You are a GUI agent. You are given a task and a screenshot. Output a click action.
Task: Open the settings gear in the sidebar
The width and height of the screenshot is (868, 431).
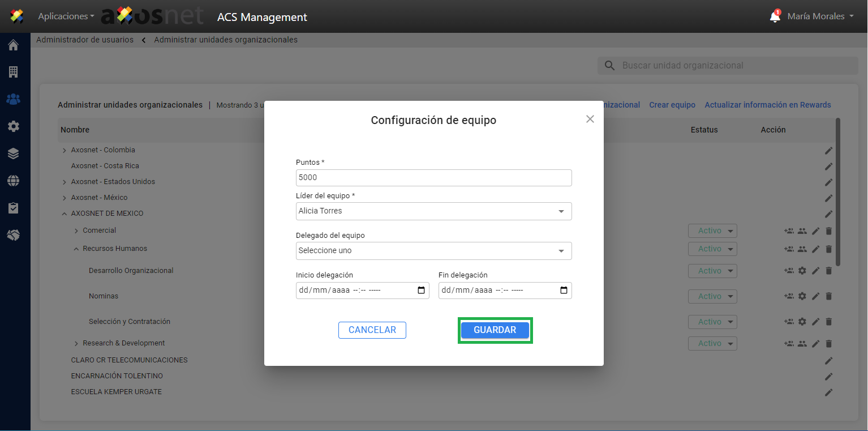(13, 126)
